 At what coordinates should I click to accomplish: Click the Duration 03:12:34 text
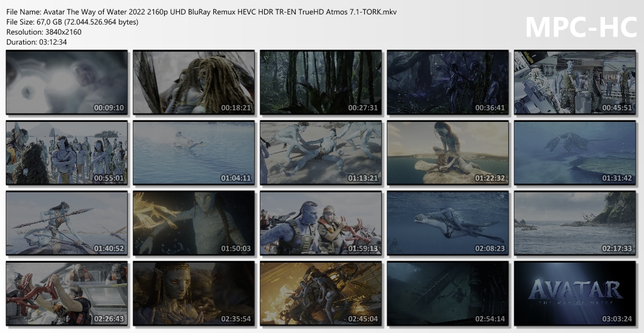[x=36, y=42]
